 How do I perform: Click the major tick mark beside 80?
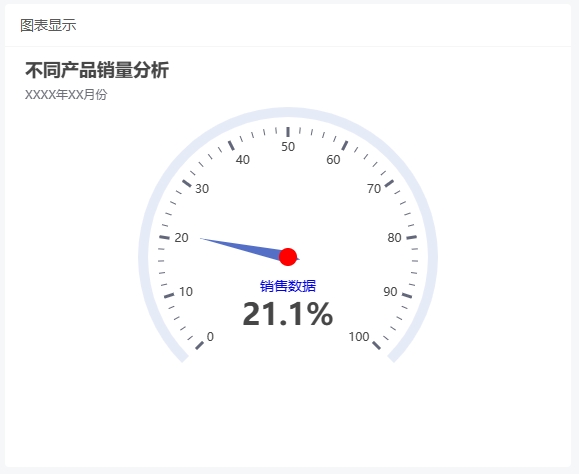coord(412,237)
